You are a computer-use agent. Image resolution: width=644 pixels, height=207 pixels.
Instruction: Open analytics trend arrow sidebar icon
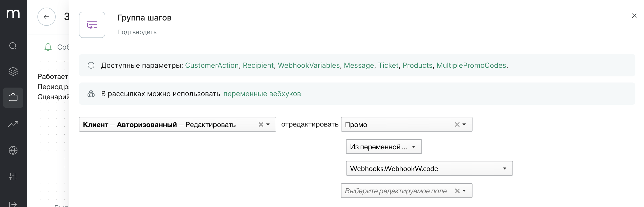pyautogui.click(x=13, y=124)
